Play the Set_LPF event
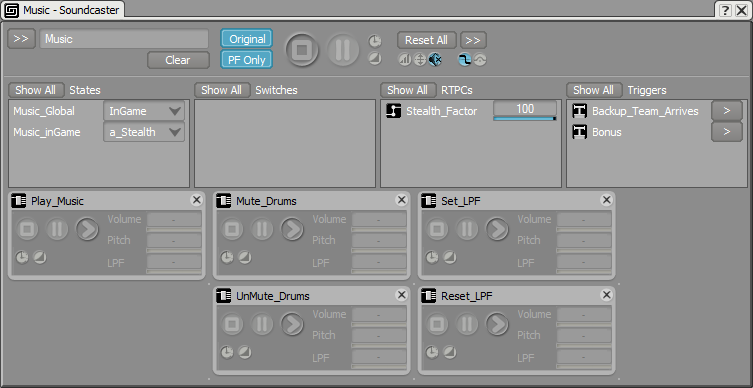This screenshot has width=753, height=388. (x=498, y=230)
